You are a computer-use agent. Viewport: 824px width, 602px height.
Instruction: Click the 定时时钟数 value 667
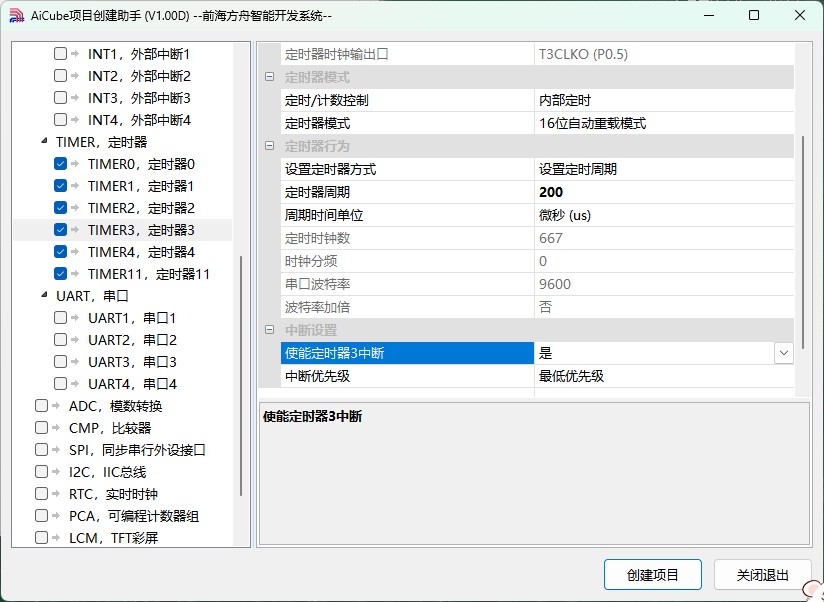(664, 238)
